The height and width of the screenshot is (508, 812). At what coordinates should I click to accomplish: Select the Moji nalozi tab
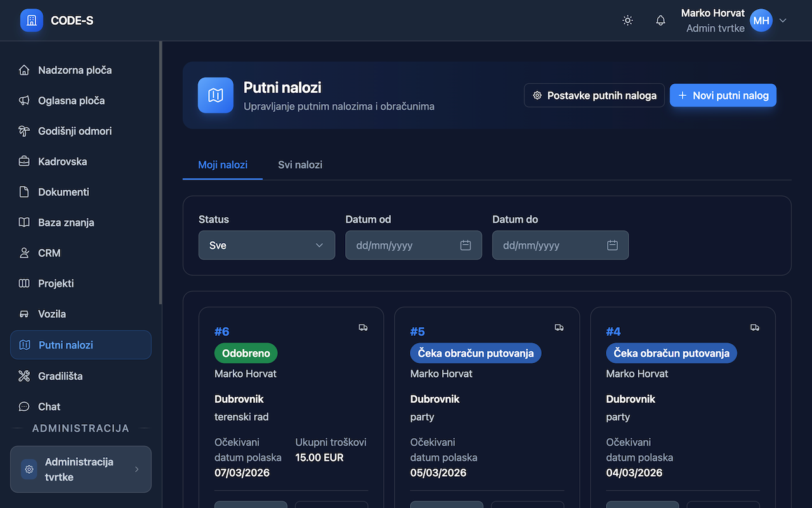(x=223, y=165)
